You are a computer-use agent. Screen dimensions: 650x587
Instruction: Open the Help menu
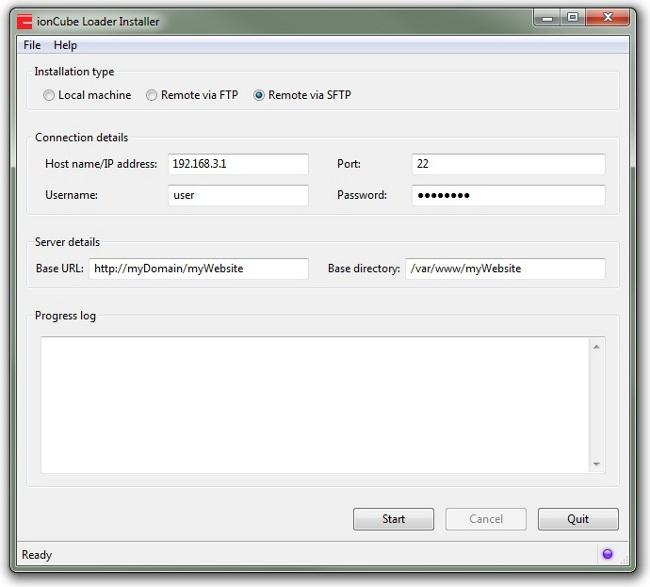click(x=65, y=45)
